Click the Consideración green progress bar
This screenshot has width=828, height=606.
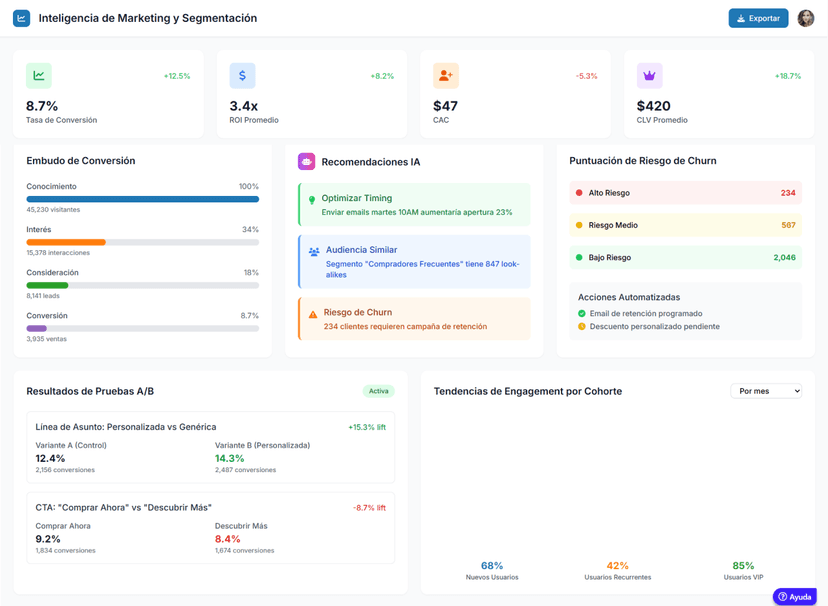[x=143, y=285]
